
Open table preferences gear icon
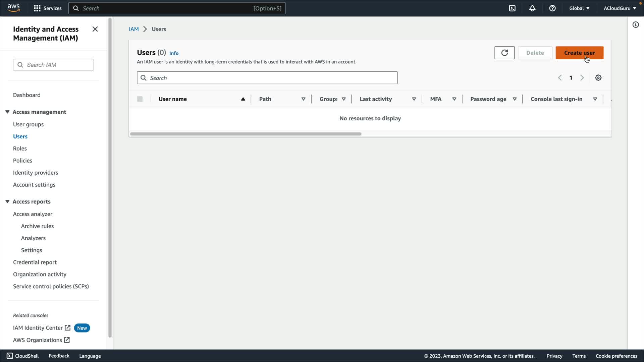tap(598, 78)
